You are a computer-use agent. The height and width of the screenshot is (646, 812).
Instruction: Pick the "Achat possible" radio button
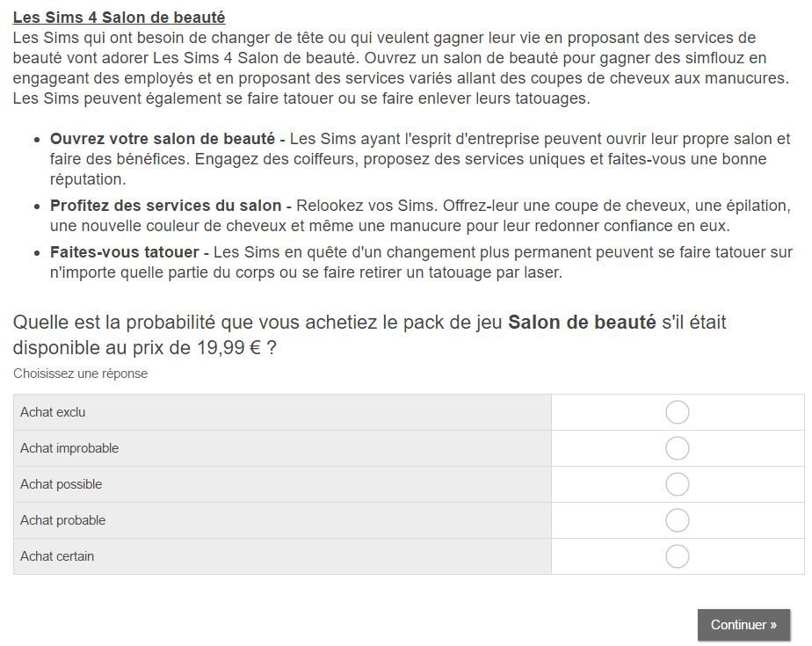(677, 484)
